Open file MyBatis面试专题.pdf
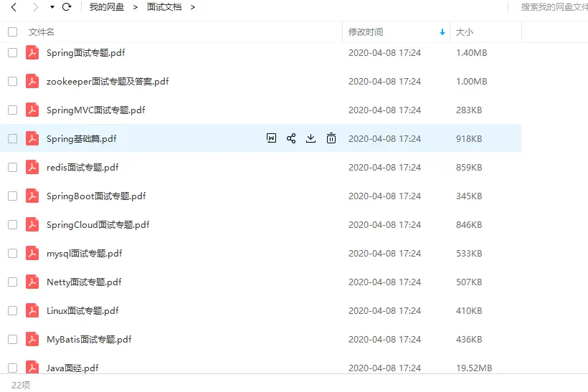Viewport: 588px width, 392px height. click(89, 340)
